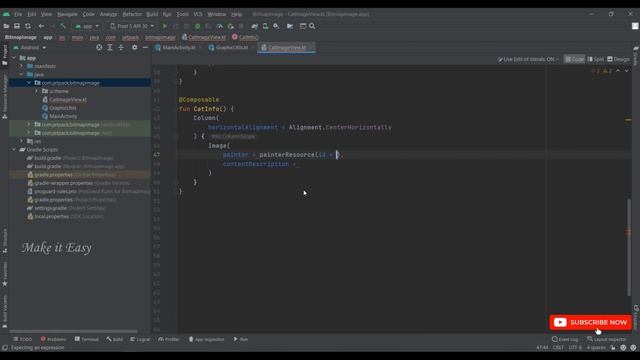
Task: Click Expand All icon in Project panel
Action: [110, 47]
